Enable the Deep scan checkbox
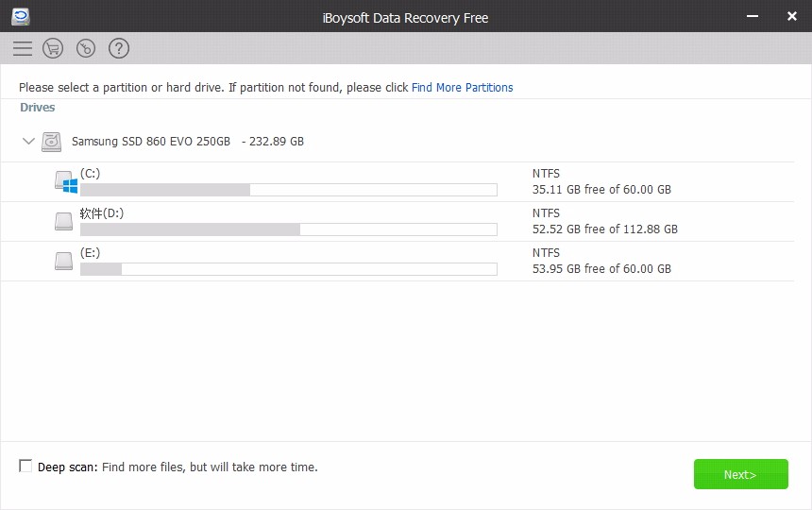This screenshot has height=510, width=812. coord(25,467)
